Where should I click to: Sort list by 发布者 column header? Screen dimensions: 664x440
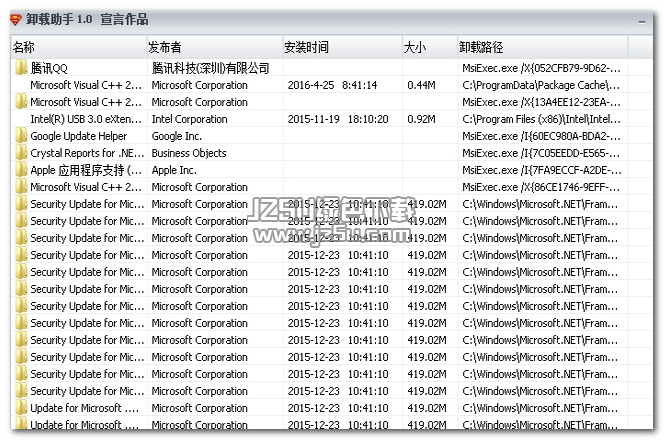[215, 47]
